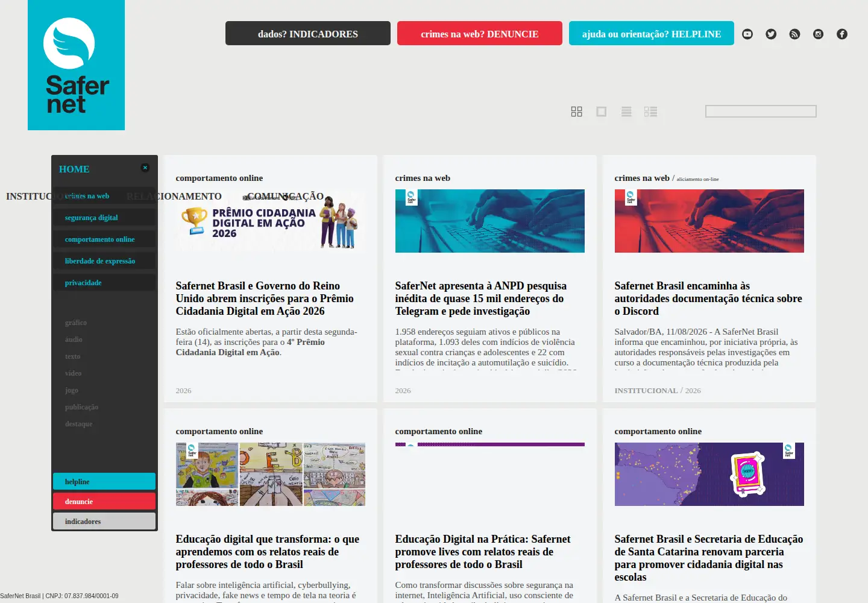Open red keyboard image of Discord article
The height and width of the screenshot is (603, 868).
pyautogui.click(x=709, y=221)
